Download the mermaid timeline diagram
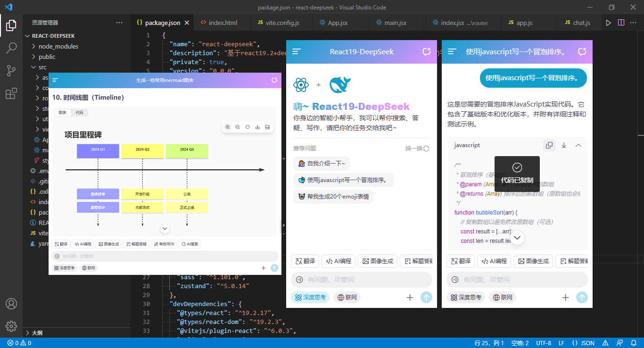This screenshot has height=348, width=644. [x=257, y=127]
